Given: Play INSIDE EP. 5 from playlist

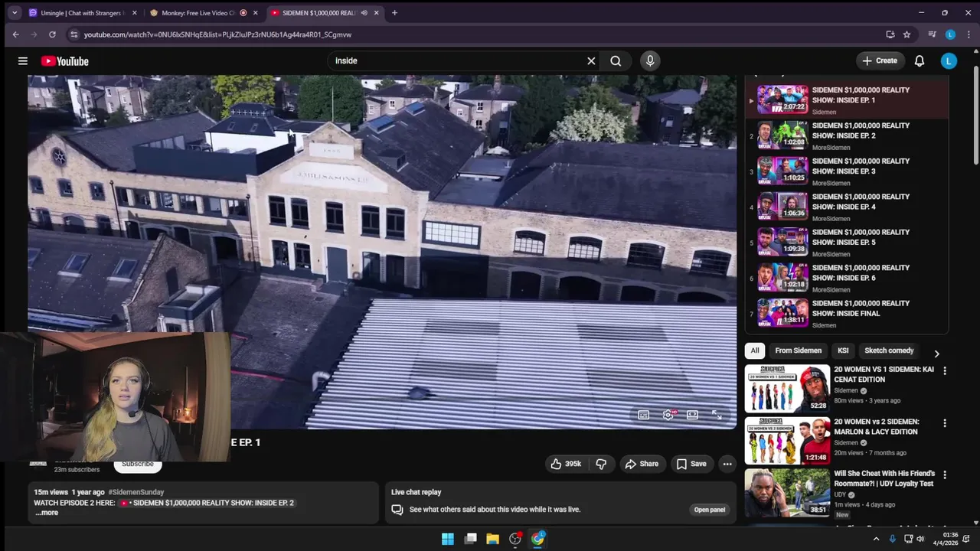Looking at the screenshot, I should tap(848, 243).
